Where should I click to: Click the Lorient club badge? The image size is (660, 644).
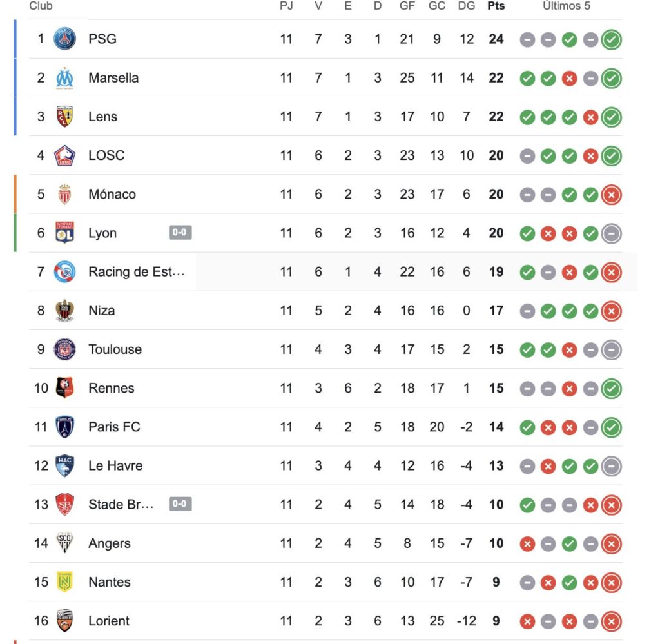64,621
